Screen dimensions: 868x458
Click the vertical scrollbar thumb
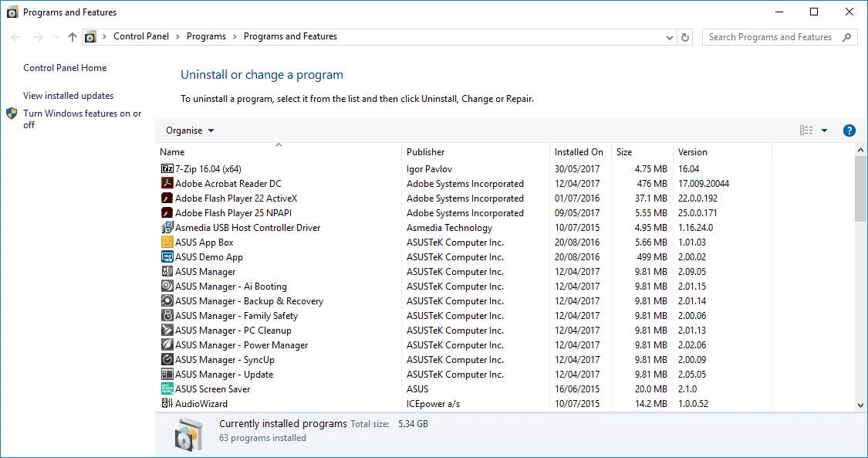click(x=860, y=188)
